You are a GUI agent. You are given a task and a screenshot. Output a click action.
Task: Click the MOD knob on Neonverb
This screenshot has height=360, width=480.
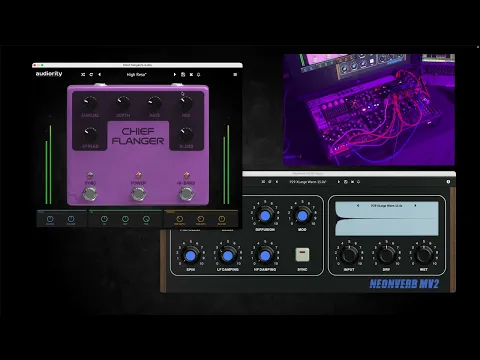tap(302, 216)
